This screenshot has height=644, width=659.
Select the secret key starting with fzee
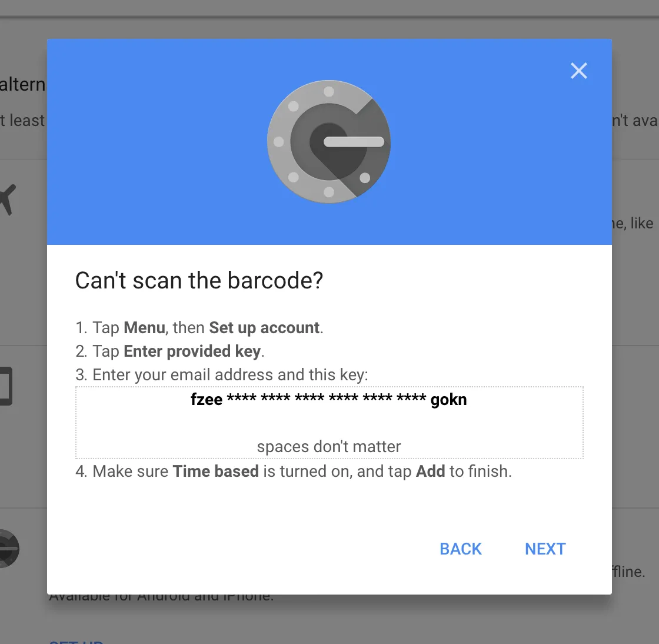(329, 399)
